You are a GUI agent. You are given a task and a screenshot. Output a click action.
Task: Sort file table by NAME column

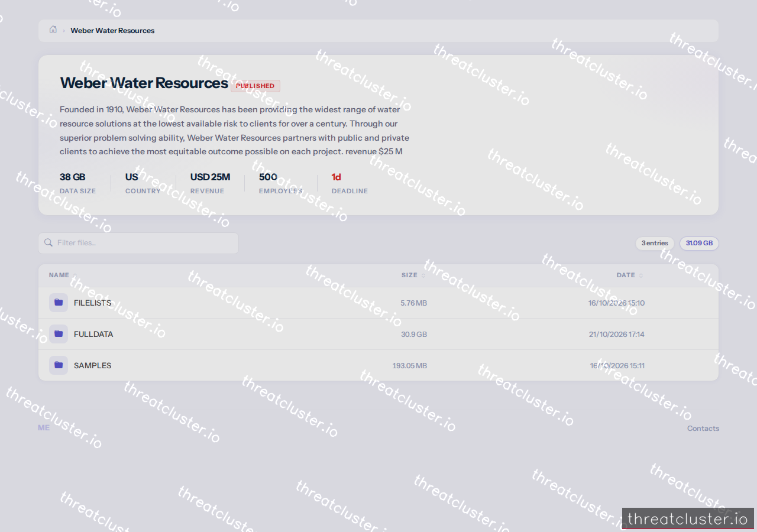coord(63,275)
